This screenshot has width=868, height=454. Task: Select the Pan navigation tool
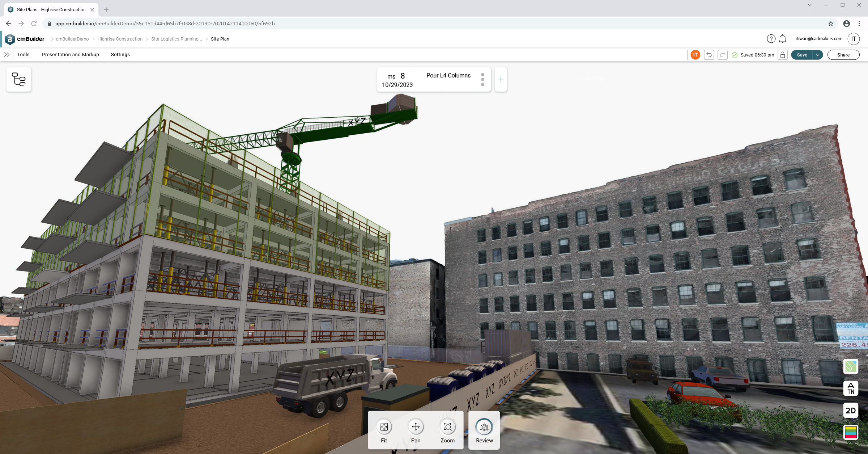click(416, 427)
